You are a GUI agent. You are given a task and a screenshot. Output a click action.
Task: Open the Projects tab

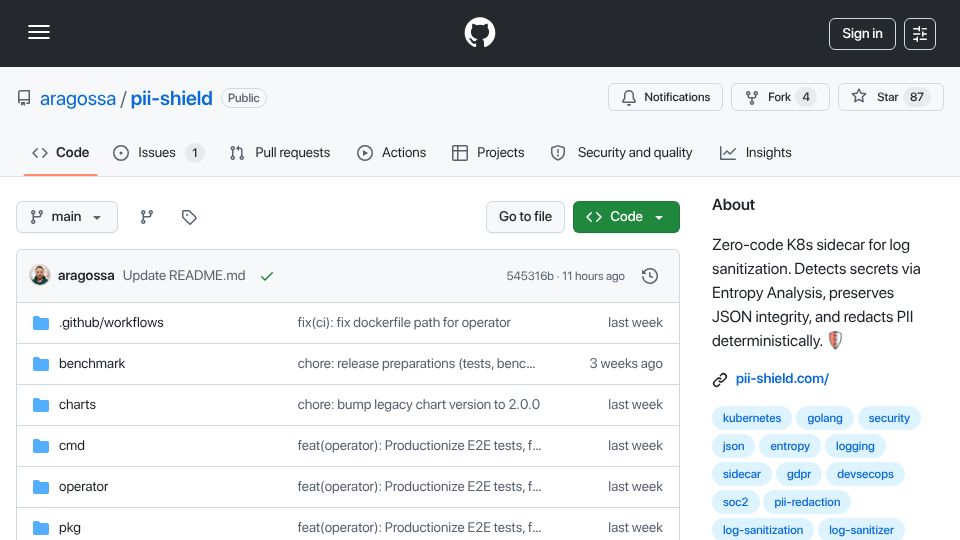pyautogui.click(x=488, y=152)
